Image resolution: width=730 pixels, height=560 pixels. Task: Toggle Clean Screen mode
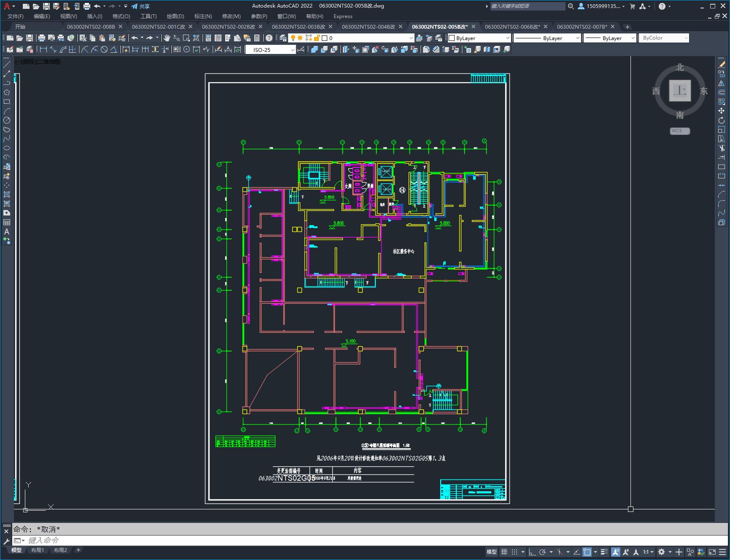(712, 552)
